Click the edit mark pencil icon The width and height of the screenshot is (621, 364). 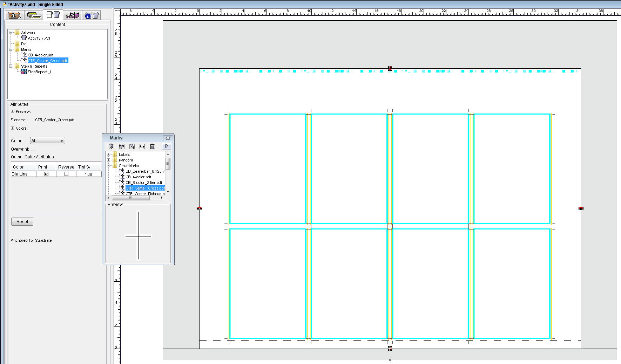click(132, 146)
